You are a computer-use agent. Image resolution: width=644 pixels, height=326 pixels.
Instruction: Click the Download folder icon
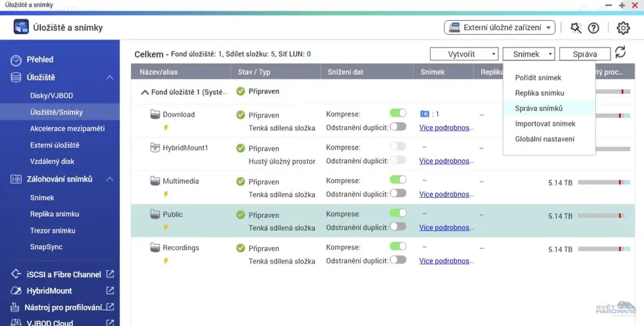(155, 115)
